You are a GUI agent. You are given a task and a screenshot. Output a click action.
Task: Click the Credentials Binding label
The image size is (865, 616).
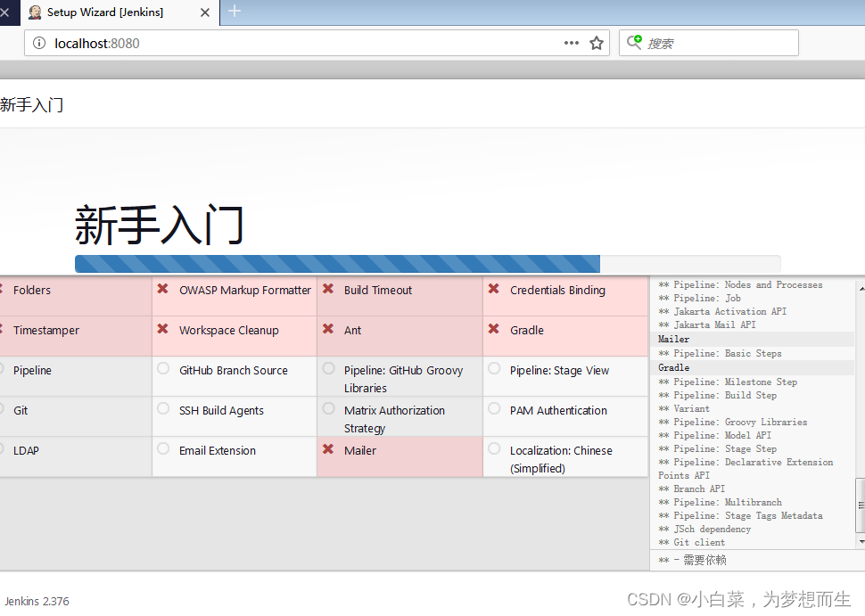pyautogui.click(x=557, y=290)
